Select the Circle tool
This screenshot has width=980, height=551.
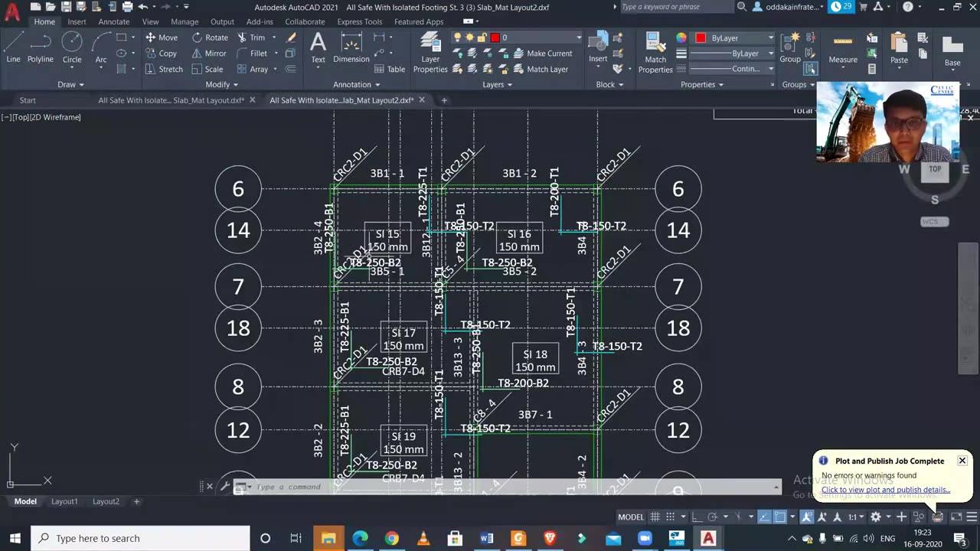pyautogui.click(x=72, y=47)
